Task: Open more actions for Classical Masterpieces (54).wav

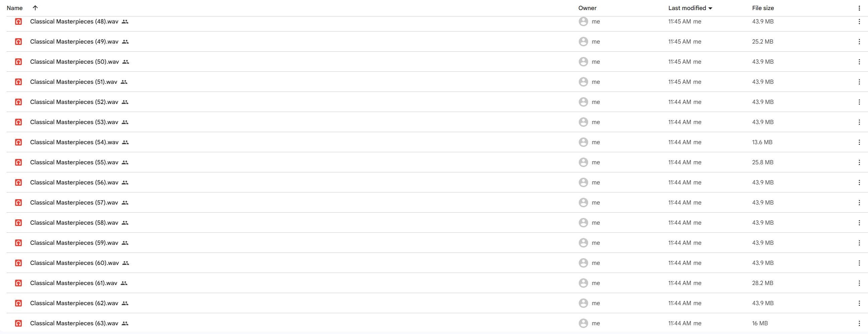Action: click(859, 142)
